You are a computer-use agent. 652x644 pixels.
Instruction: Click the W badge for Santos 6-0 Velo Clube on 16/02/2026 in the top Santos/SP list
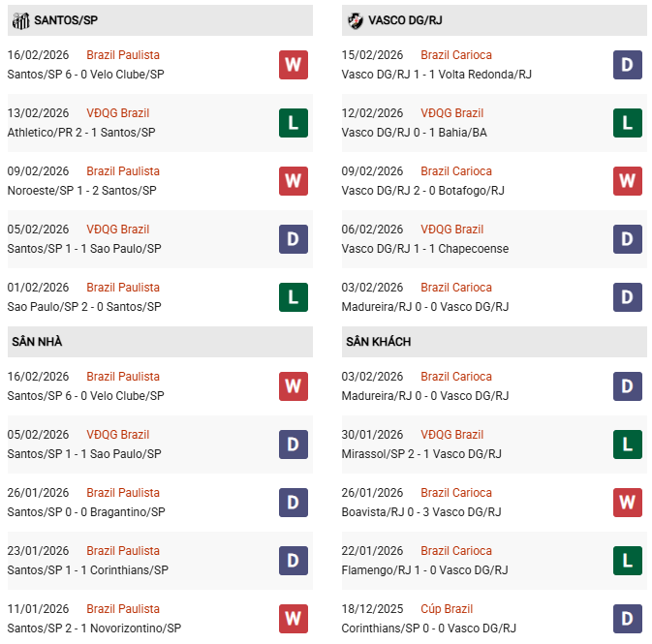point(293,65)
